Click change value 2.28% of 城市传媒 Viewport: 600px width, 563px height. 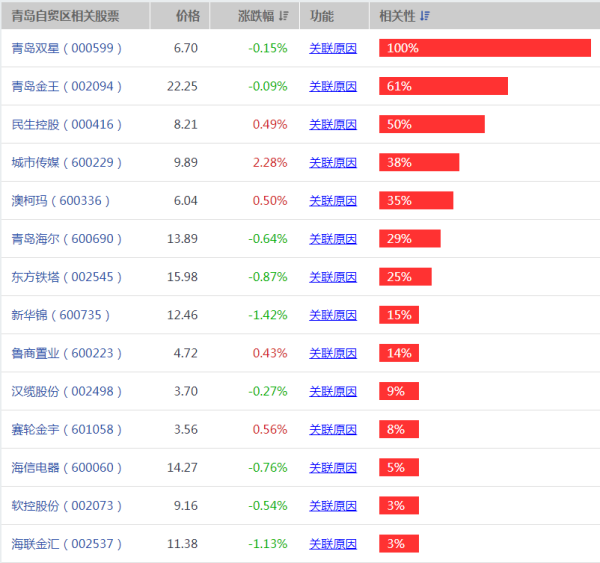270,163
